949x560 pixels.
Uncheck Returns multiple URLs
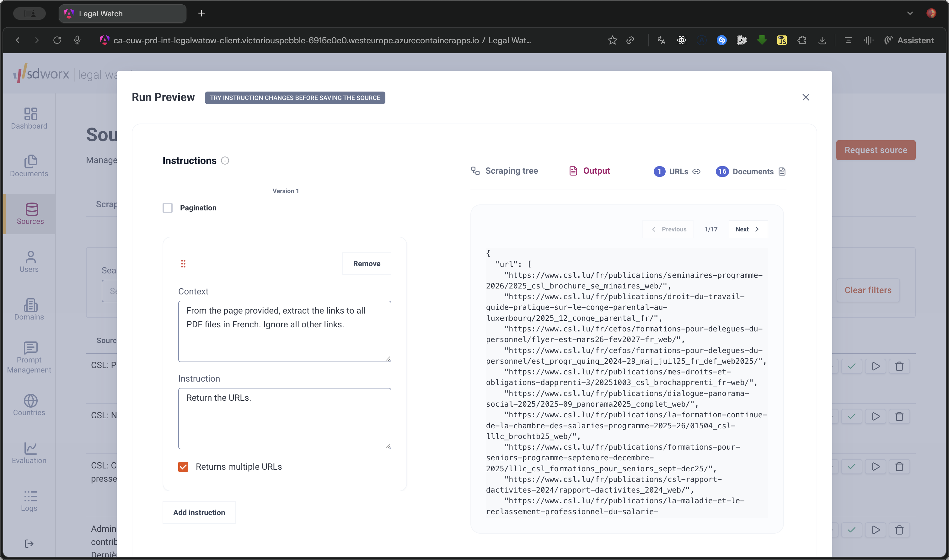coord(183,467)
